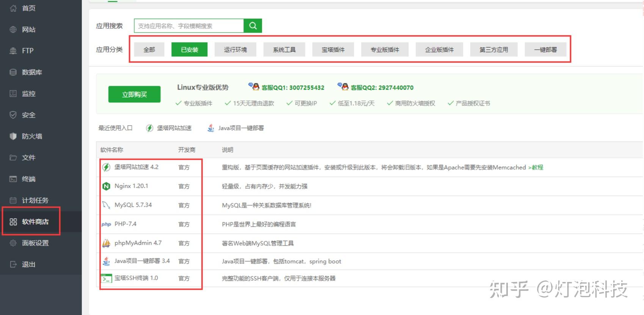Click the PHP logo icon

(x=106, y=224)
